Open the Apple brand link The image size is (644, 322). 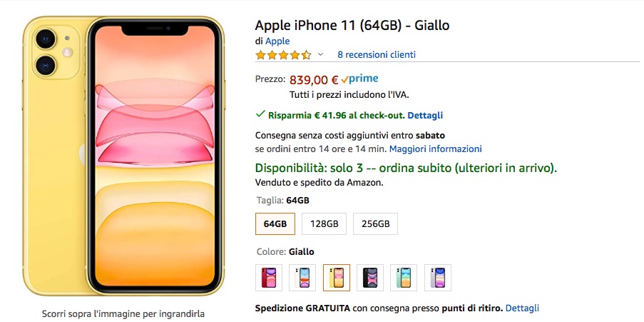[x=277, y=41]
